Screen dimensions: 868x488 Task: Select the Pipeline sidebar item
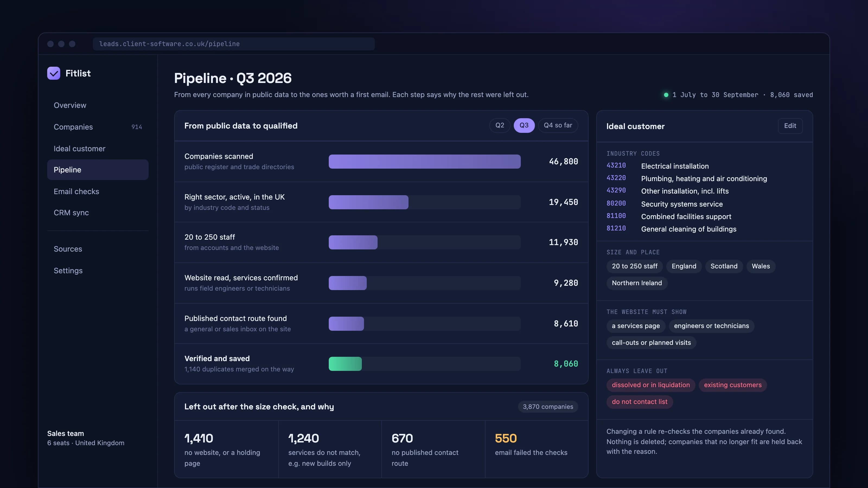tap(98, 170)
